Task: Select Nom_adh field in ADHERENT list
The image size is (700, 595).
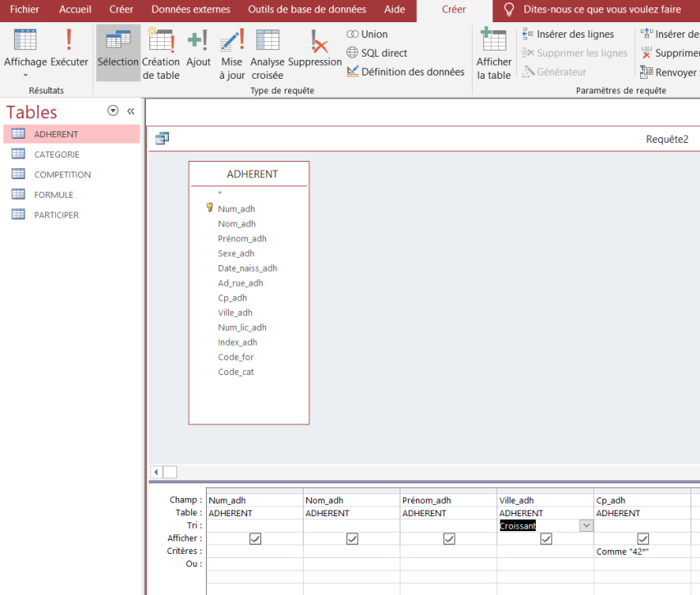Action: (236, 223)
